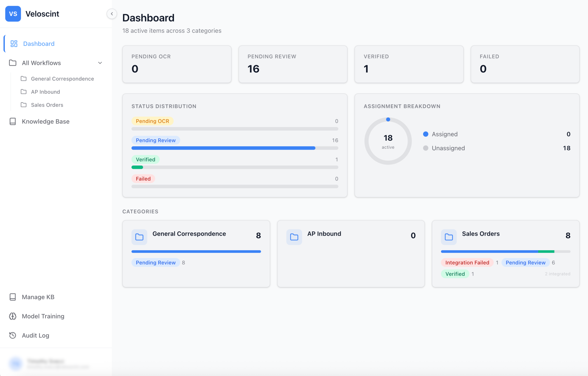Image resolution: width=588 pixels, height=376 pixels.
Task: Open the Failed summary card
Action: [525, 64]
